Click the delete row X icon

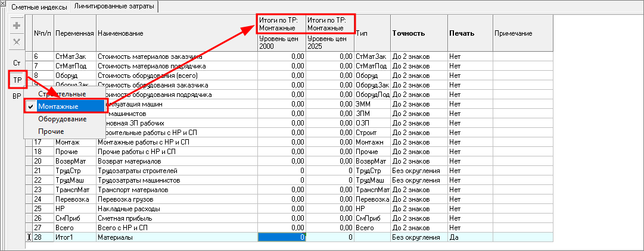tap(17, 42)
